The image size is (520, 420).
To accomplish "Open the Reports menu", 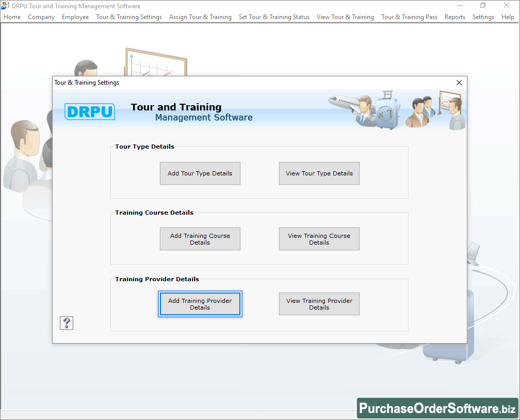I will pos(454,17).
